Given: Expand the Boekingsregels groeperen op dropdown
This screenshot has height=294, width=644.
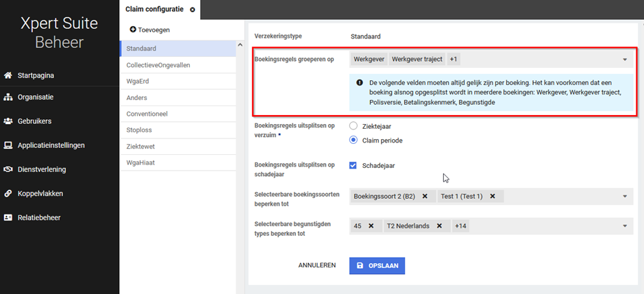Looking at the screenshot, I should tap(625, 60).
